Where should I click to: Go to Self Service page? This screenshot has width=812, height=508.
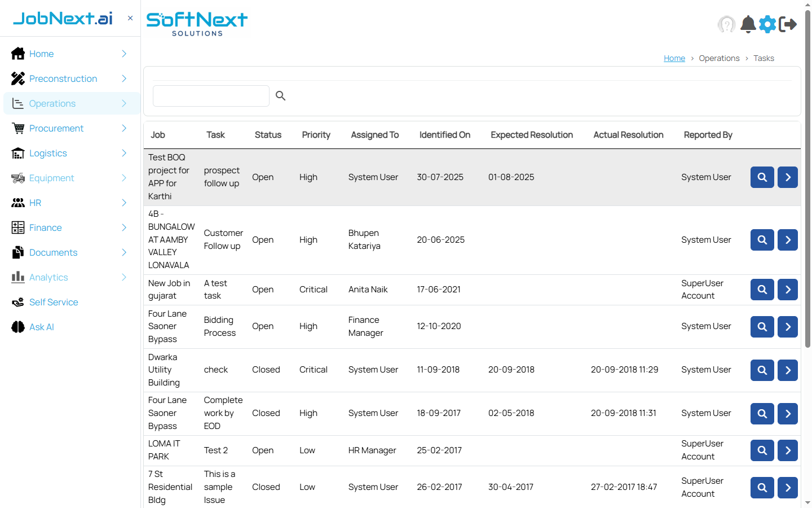[54, 302]
